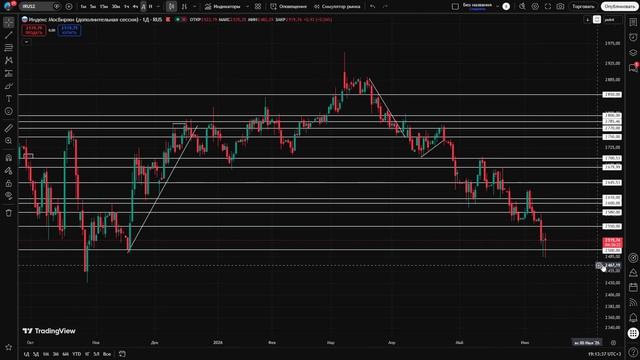Viewport: 640px width, 360px height.
Task: Create an alert with Оповещение button
Action: [289, 7]
